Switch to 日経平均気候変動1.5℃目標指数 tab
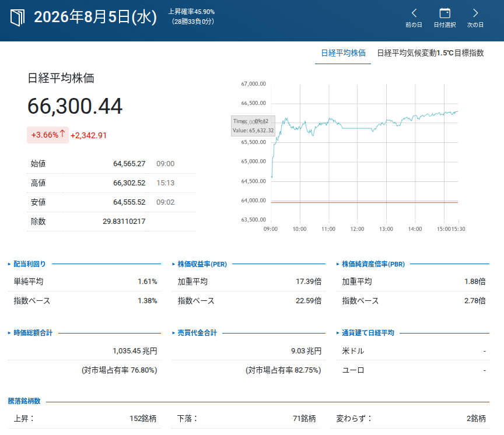The width and height of the screenshot is (504, 435). coord(430,53)
